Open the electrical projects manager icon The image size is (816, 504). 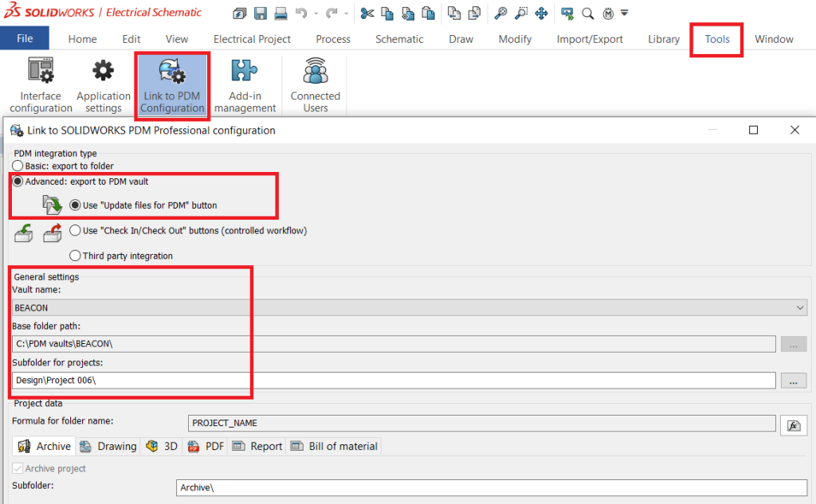pos(239,14)
